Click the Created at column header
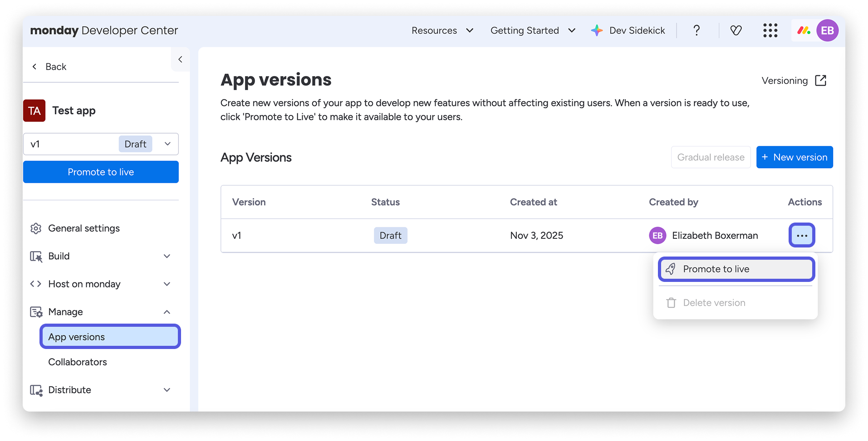The image size is (868, 441). click(534, 202)
